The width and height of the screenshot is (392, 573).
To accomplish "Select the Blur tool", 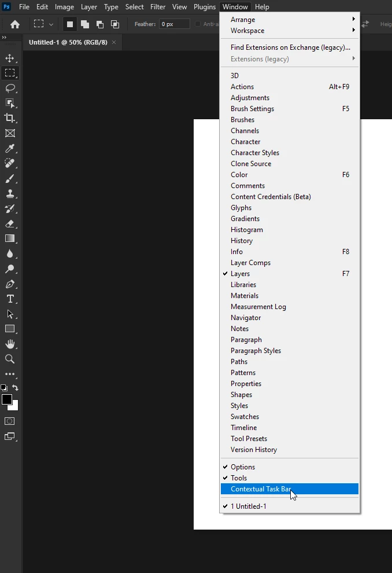I will 10,254.
